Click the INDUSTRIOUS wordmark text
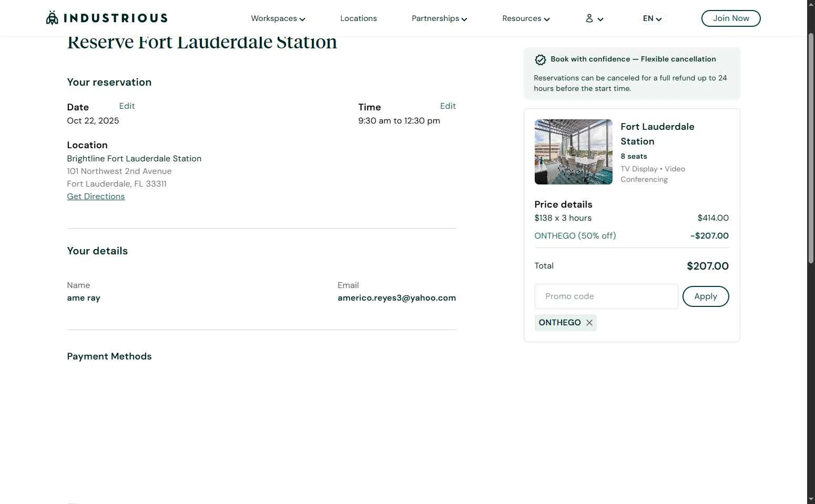The image size is (815, 504). click(116, 18)
